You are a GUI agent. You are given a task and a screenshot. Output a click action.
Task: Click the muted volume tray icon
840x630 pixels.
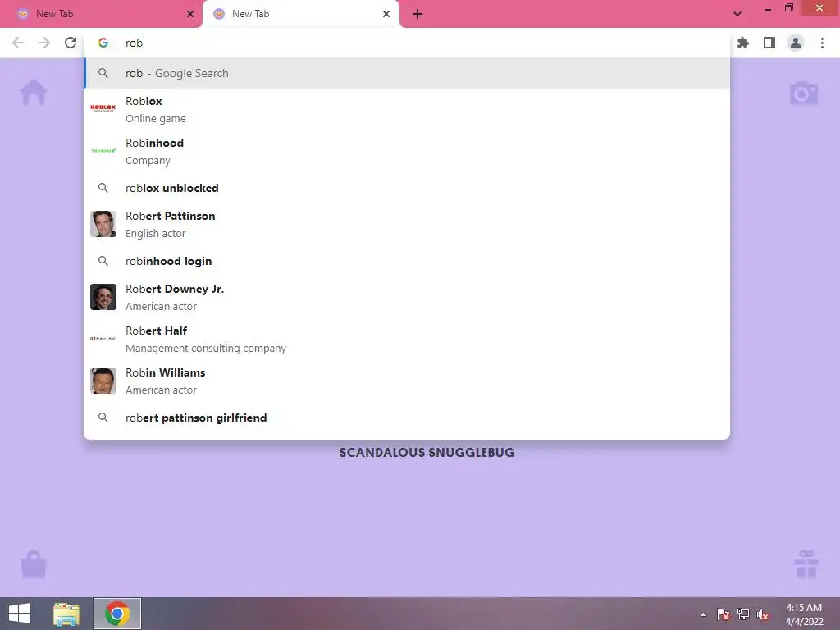763,614
